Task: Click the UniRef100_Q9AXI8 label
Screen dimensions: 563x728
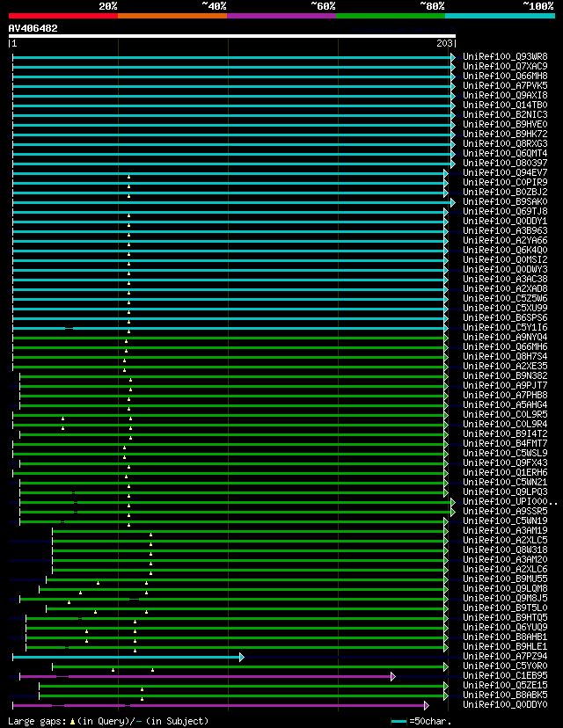Action: [505, 96]
